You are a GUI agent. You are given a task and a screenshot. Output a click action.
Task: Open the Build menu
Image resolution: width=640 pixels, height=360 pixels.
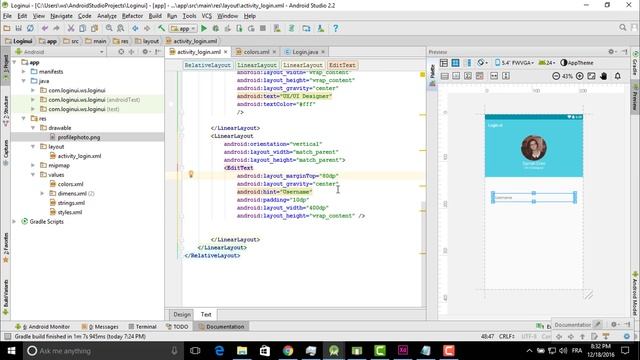tap(155, 16)
